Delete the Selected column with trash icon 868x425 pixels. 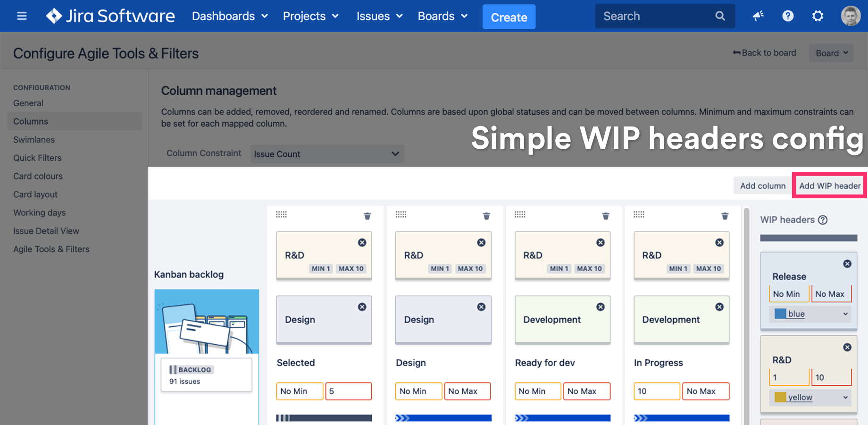pyautogui.click(x=367, y=216)
